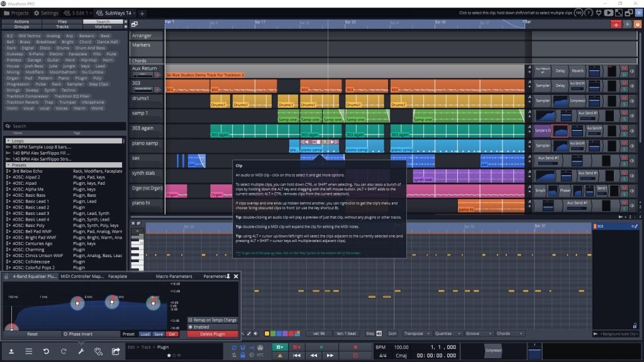Open the Sampler plugin on the 303 track
Screen dimensions: 644x362
(543, 85)
